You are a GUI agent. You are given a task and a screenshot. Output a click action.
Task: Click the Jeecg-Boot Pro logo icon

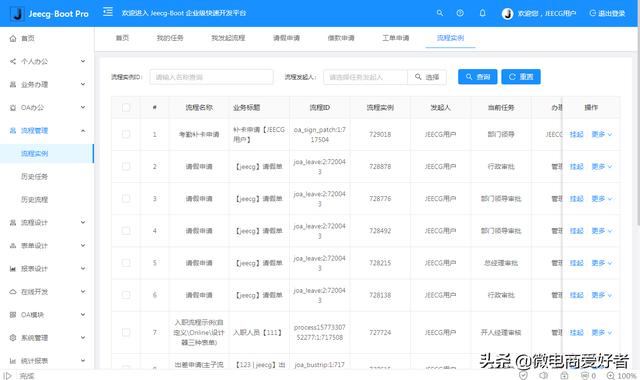17,13
